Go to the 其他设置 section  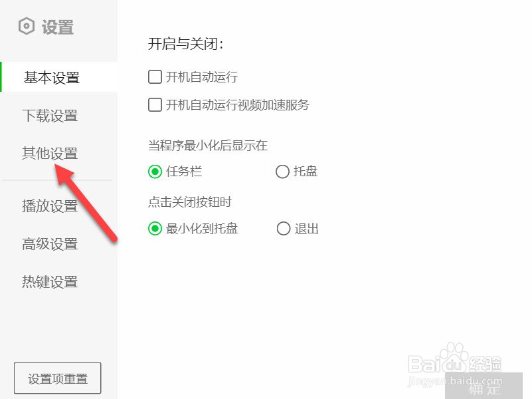pyautogui.click(x=50, y=153)
